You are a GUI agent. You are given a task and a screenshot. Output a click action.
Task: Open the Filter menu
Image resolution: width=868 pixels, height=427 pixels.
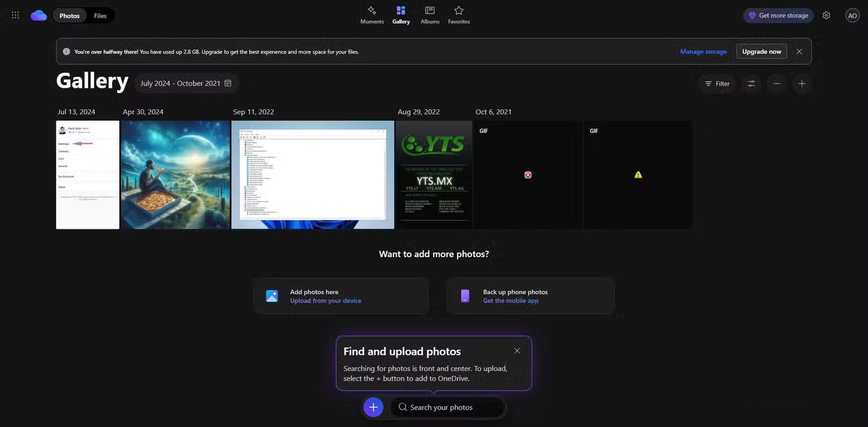pos(717,84)
